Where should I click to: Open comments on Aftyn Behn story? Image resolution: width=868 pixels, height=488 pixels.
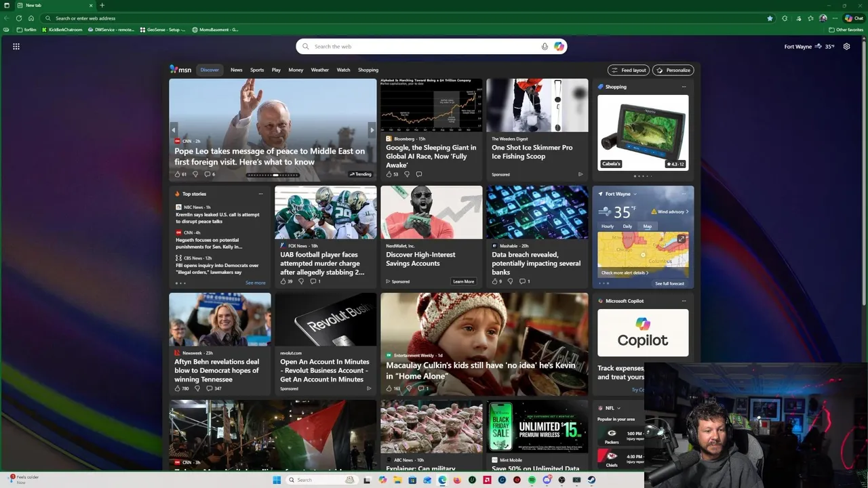[214, 388]
